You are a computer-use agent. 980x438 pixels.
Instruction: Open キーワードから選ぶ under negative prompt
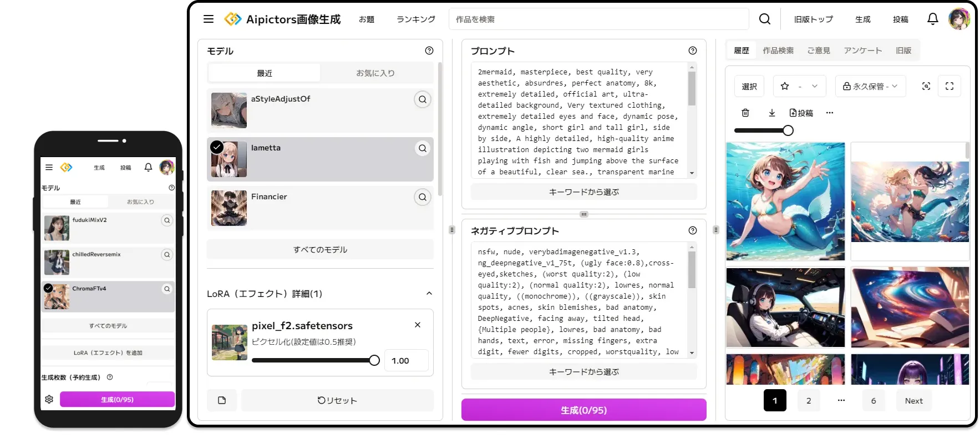click(x=584, y=371)
